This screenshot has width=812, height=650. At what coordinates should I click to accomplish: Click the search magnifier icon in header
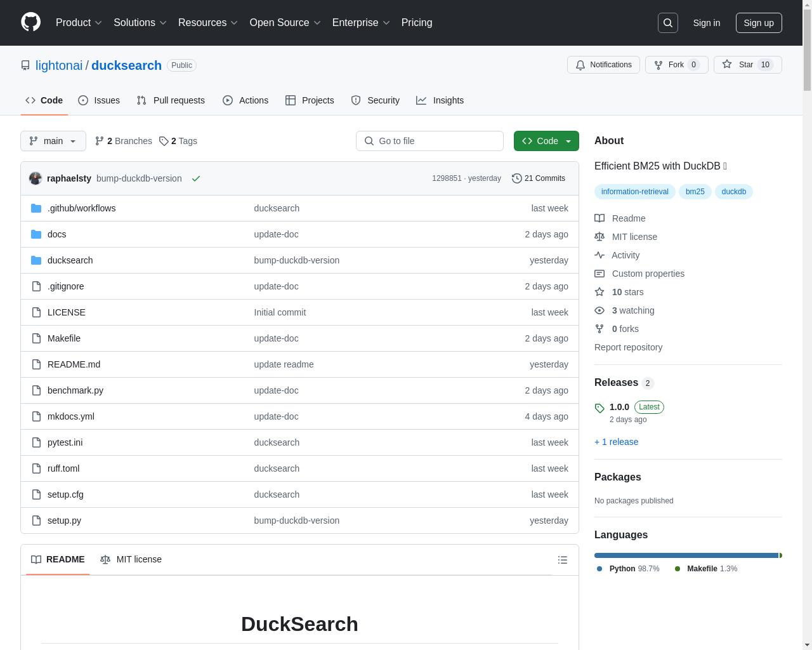coord(668,23)
